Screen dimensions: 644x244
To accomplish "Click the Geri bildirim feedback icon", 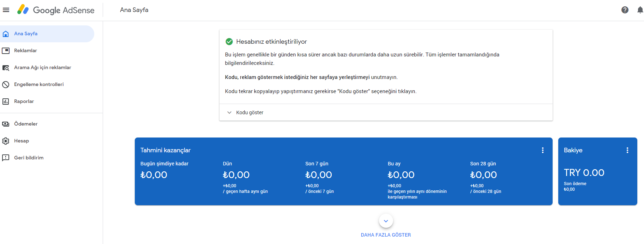I will tap(6, 158).
